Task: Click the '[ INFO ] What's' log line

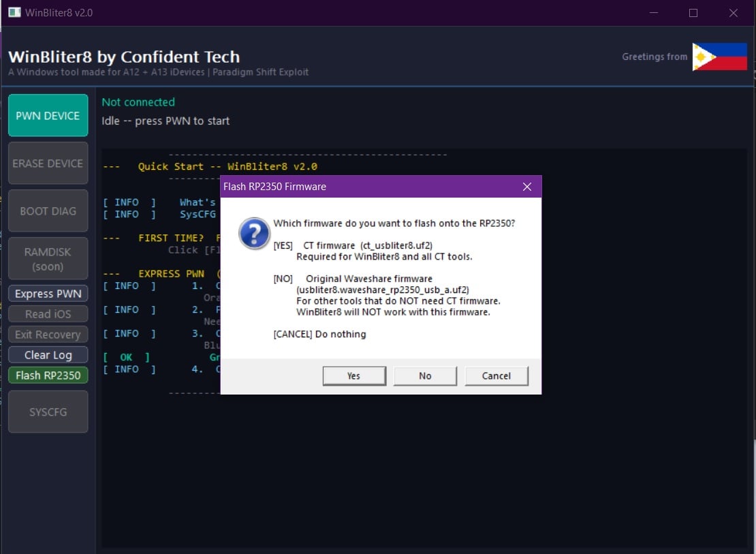Action: 159,202
